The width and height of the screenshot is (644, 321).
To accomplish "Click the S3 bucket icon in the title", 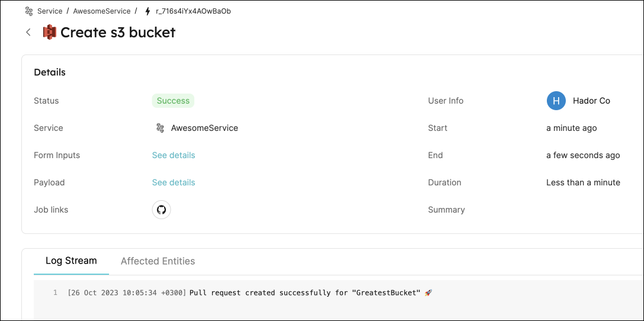I will (50, 33).
